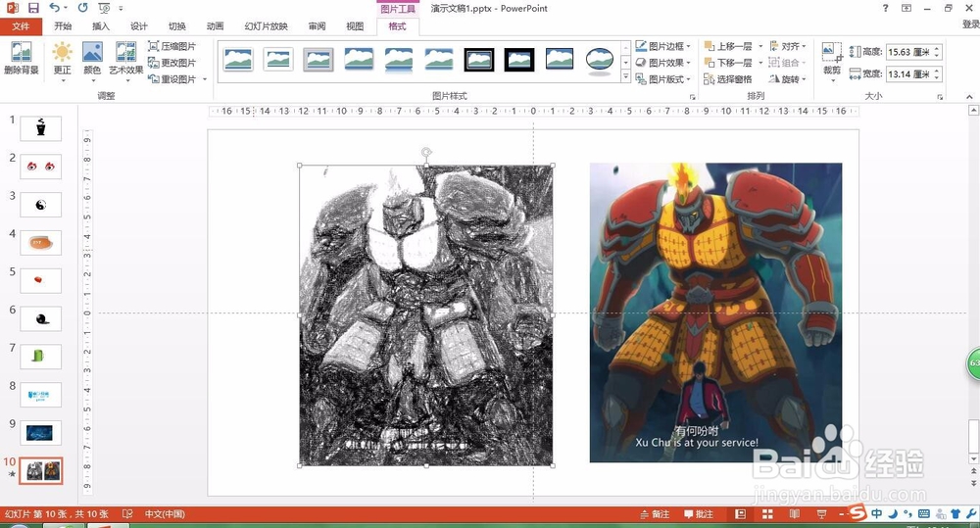The width and height of the screenshot is (980, 528).
Task: Open the 对齐 align dropdown
Action: pos(788,46)
